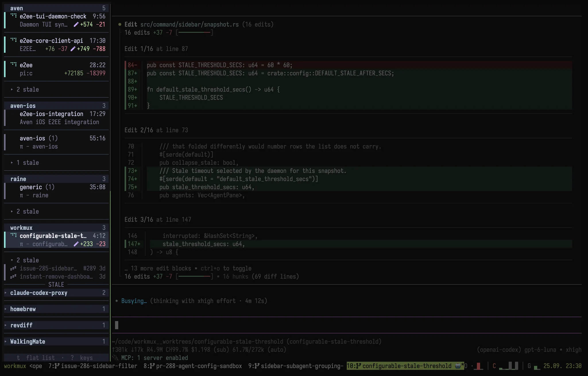Select the active tab 10 configurable-stale-threshold

(x=405, y=366)
